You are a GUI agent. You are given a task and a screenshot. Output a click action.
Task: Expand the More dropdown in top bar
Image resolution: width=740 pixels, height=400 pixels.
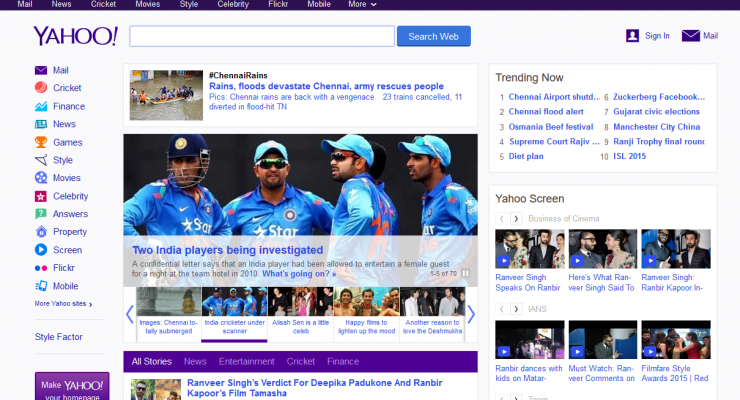point(362,5)
